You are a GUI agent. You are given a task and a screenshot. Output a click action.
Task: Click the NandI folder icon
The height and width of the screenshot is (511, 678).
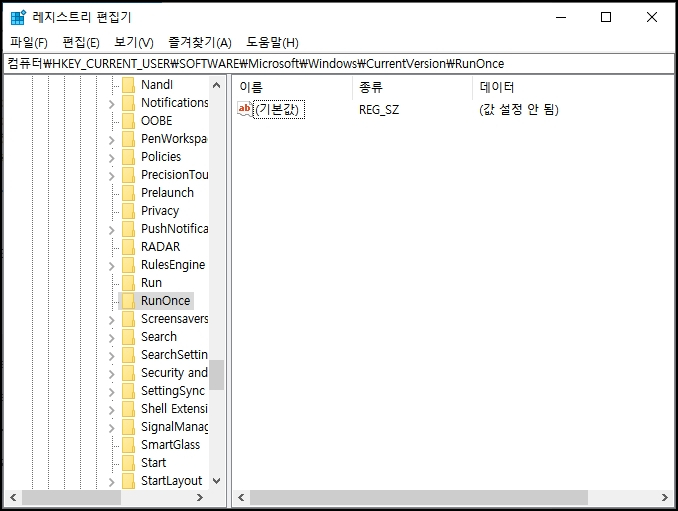pos(128,85)
